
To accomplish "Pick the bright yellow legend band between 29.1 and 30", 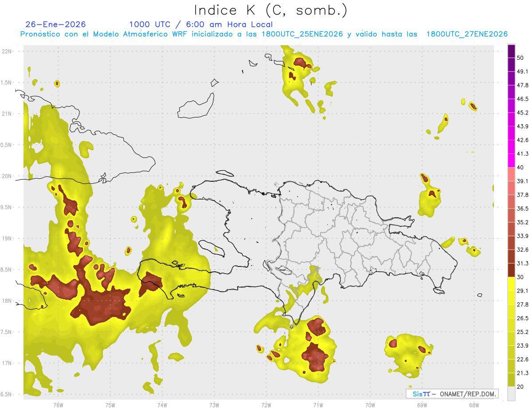I will point(511,284).
